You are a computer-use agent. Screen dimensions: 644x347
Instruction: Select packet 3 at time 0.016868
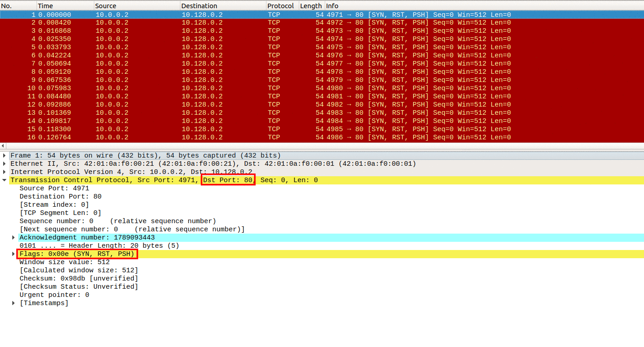click(322, 31)
